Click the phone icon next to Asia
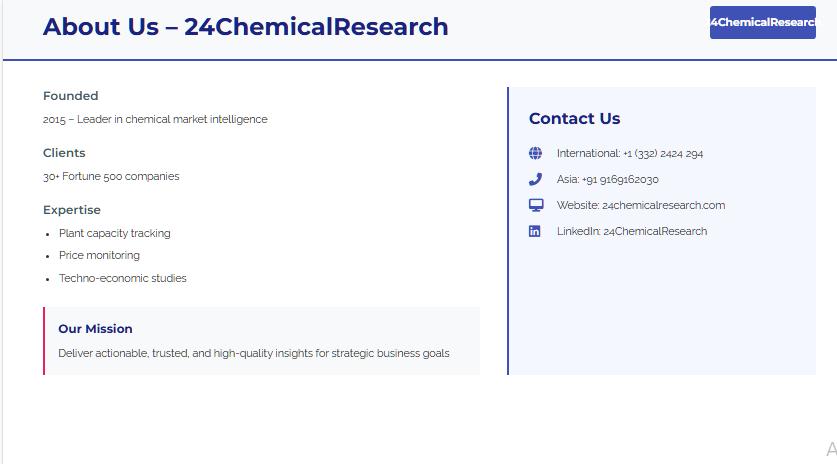 pyautogui.click(x=535, y=179)
